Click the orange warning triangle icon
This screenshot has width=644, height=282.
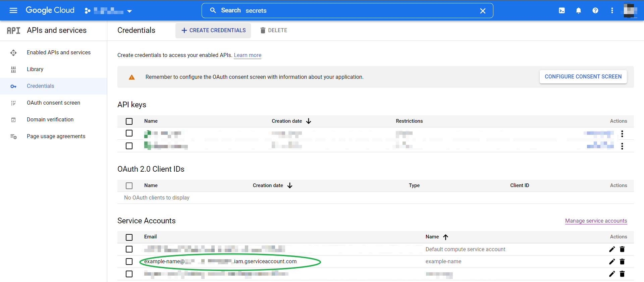coord(132,77)
